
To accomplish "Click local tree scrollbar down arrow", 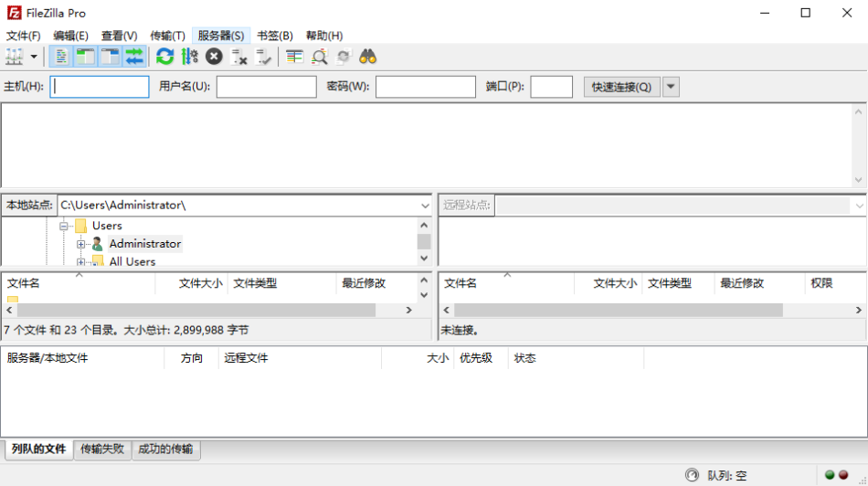I will (424, 259).
